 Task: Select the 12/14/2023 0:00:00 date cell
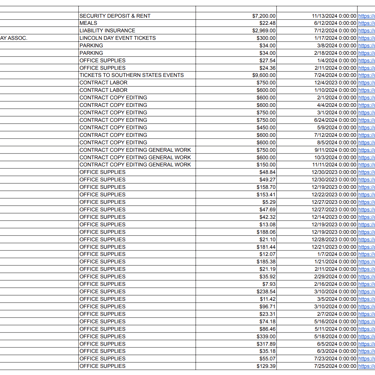click(x=317, y=217)
